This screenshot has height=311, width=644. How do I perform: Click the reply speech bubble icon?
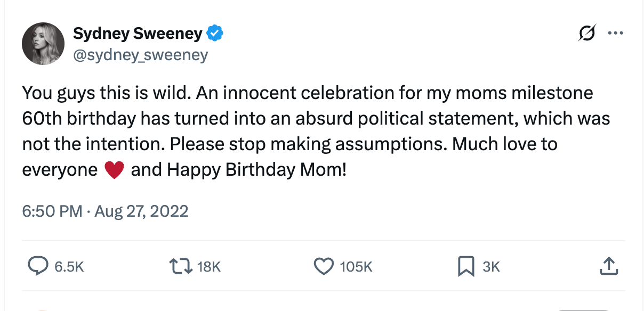click(x=38, y=266)
